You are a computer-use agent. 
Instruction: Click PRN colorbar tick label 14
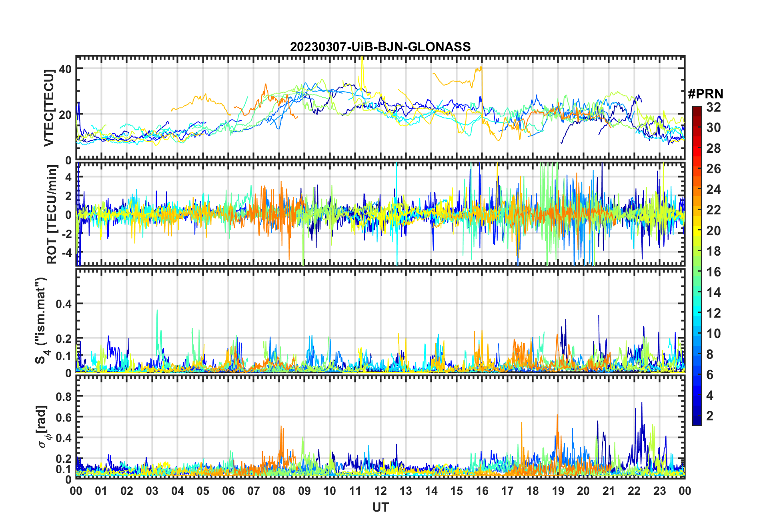pyautogui.click(x=713, y=292)
